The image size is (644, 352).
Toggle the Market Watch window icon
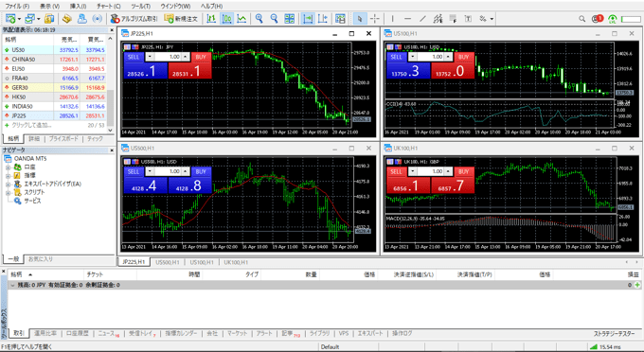click(49, 19)
